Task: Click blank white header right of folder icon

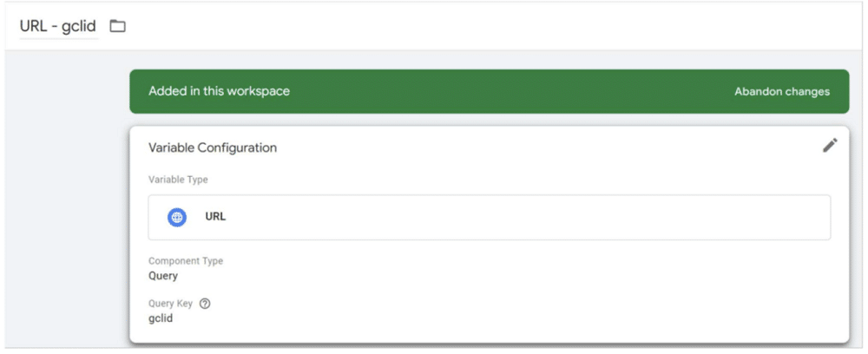Action: click(x=477, y=26)
